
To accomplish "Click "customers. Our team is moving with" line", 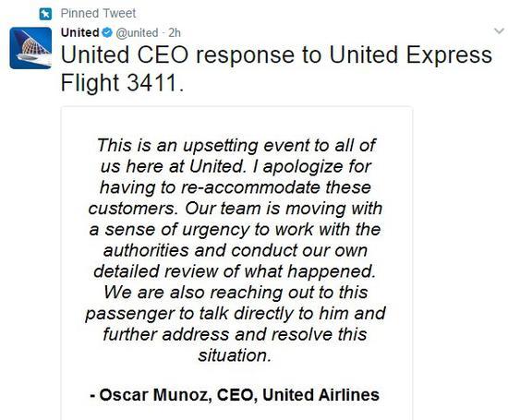I will pyautogui.click(x=236, y=209).
